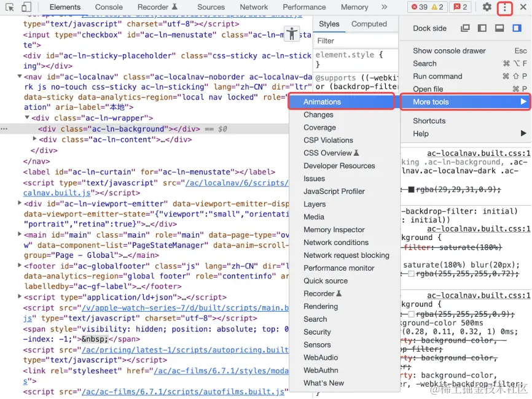Open CSP Violations
This screenshot has width=532, height=399.
coord(345,140)
